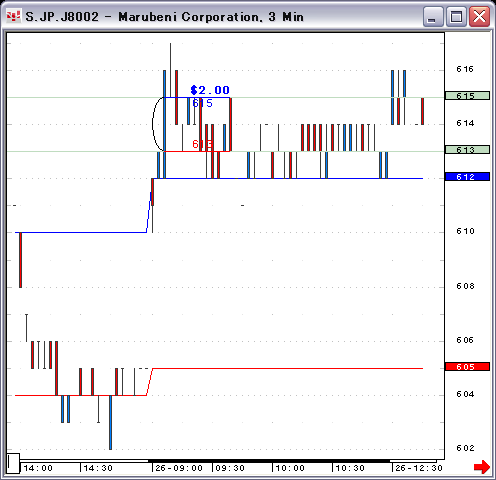Click the black arc bracket beside the box
496x480 pixels.
point(158,124)
